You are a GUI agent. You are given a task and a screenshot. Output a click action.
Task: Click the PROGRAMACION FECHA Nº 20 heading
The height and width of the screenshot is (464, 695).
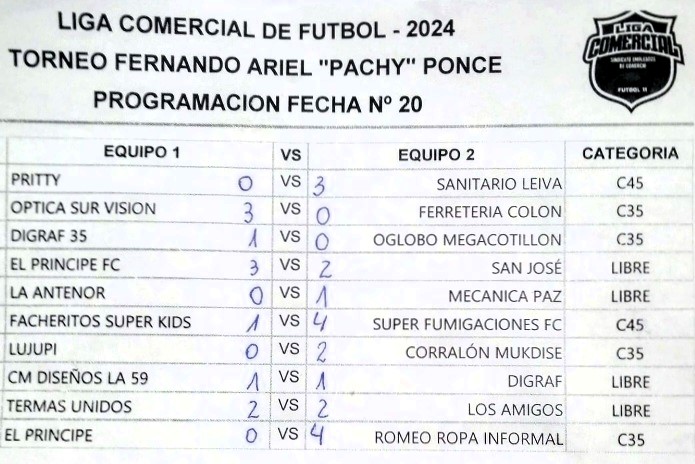[258, 102]
